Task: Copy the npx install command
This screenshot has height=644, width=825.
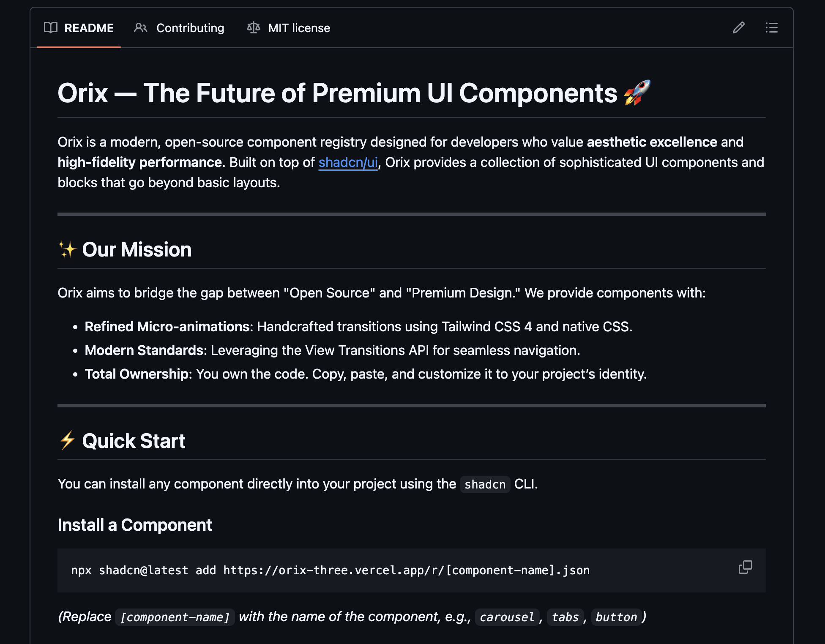Action: [745, 567]
